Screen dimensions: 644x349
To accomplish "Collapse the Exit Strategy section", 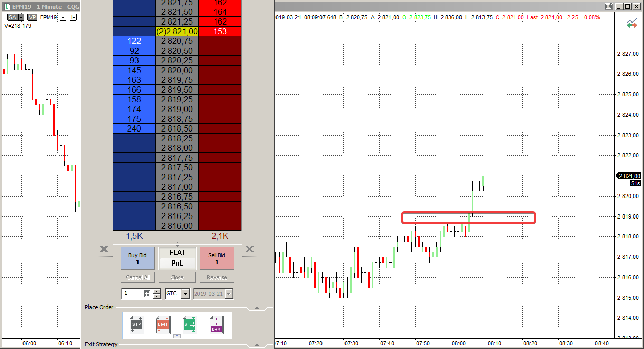I will click(257, 345).
